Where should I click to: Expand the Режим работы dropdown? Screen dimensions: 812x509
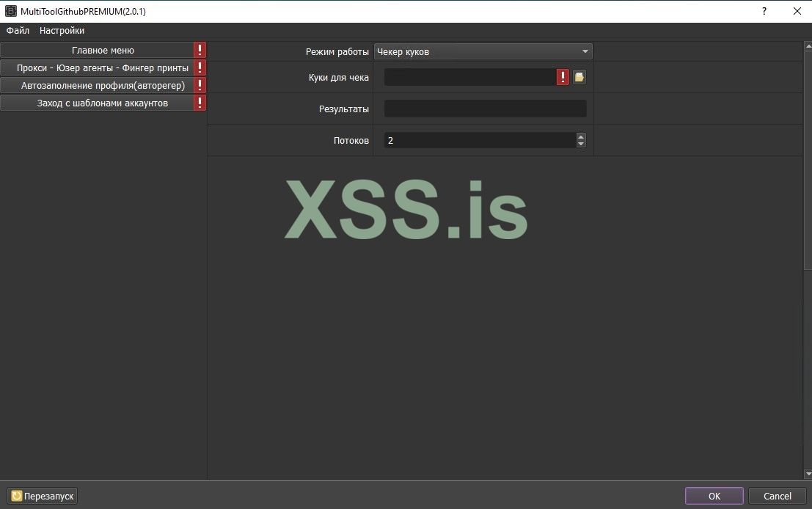pyautogui.click(x=483, y=51)
